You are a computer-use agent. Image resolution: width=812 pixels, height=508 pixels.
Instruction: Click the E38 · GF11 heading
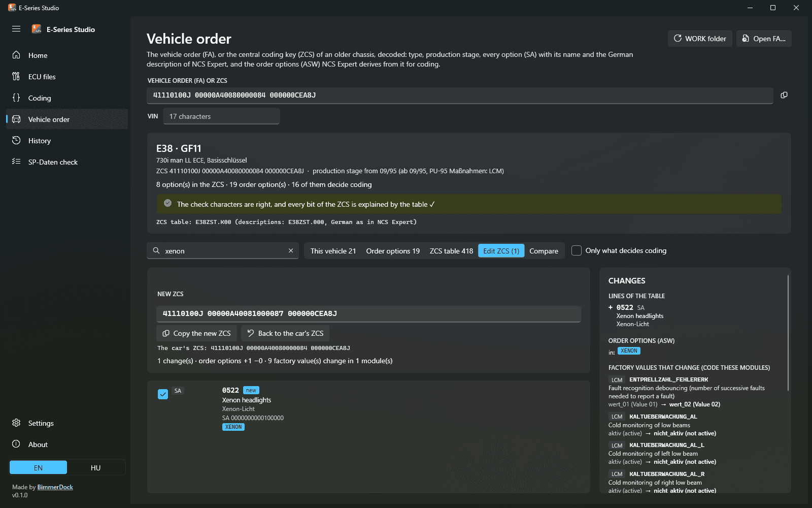point(179,148)
